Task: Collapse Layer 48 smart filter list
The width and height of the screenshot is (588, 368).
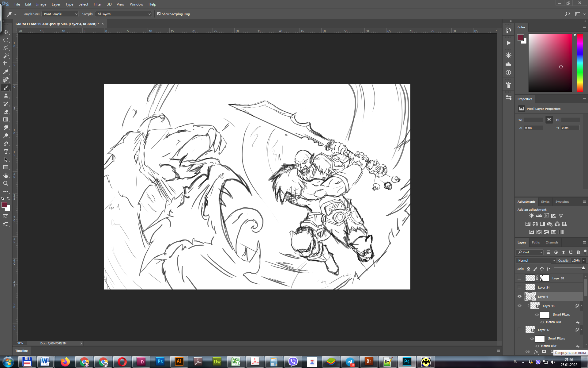Action: [581, 306]
